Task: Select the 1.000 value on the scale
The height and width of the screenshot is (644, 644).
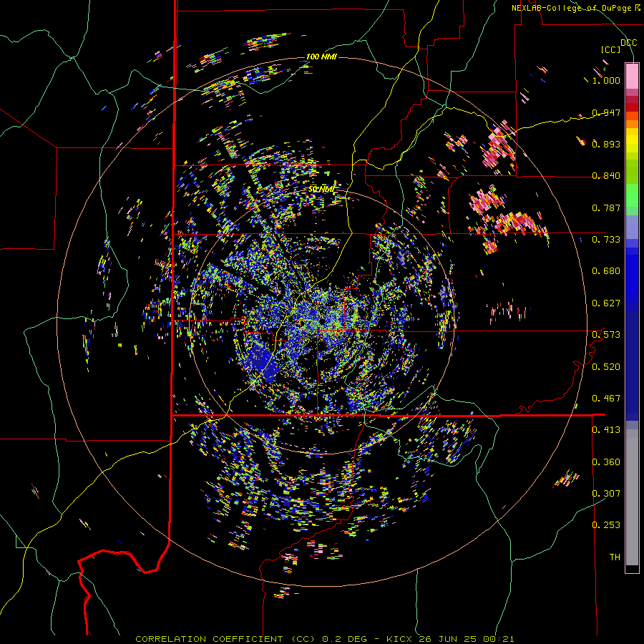Action: (x=606, y=80)
